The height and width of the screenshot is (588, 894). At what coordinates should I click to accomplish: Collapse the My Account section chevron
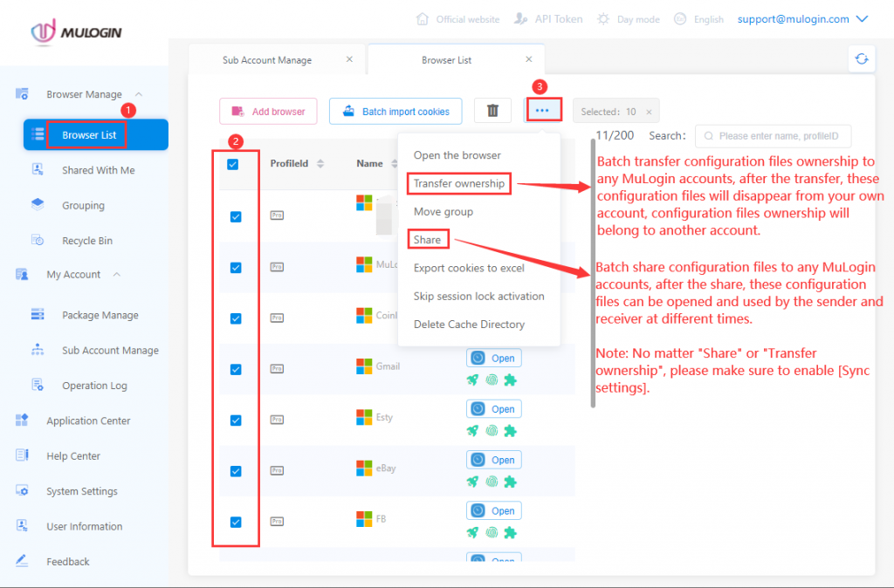pos(116,274)
